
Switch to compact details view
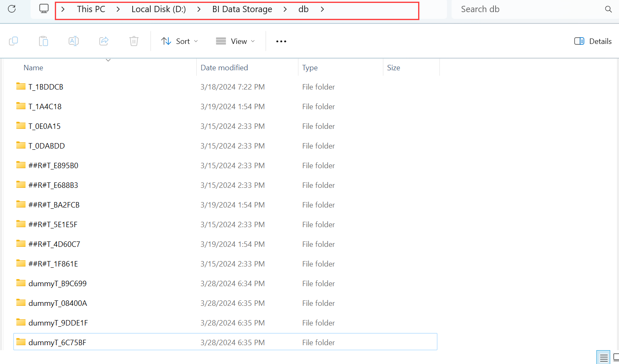[603, 357]
